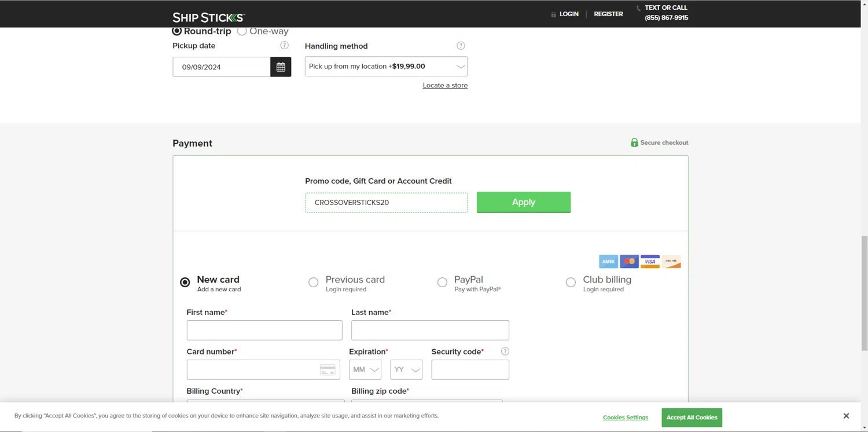Open the Login page
868x432 pixels.
pyautogui.click(x=569, y=14)
